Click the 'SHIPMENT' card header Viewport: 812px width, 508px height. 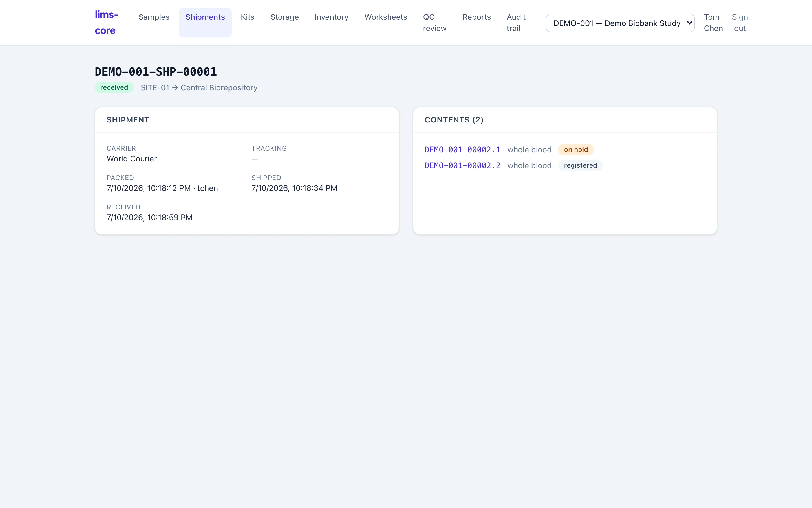(128, 120)
